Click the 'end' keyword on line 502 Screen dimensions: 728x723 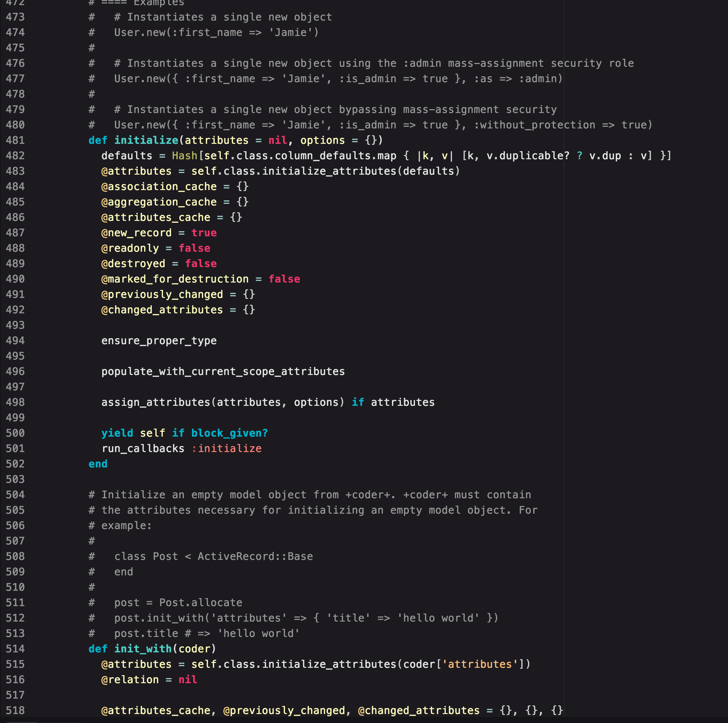click(98, 464)
